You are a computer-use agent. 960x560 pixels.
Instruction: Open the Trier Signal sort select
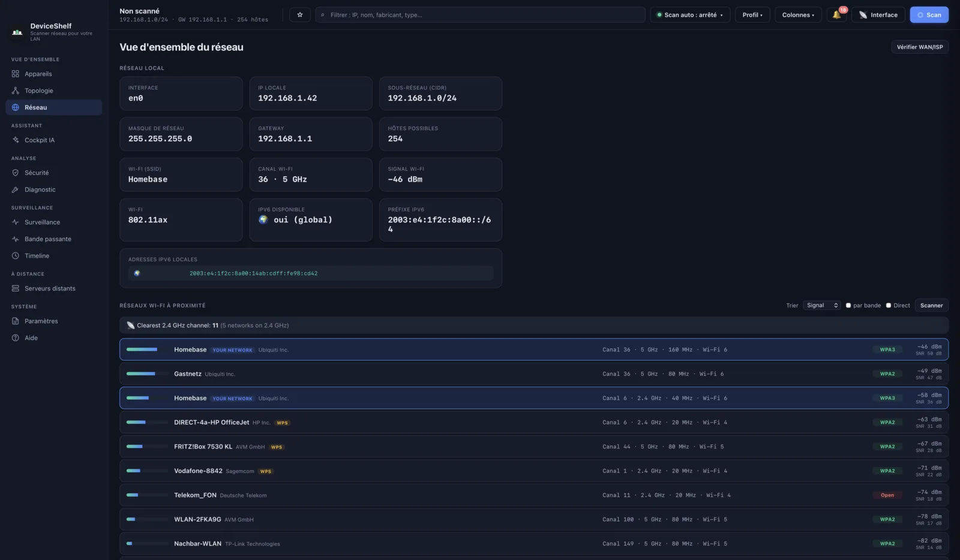click(x=822, y=305)
